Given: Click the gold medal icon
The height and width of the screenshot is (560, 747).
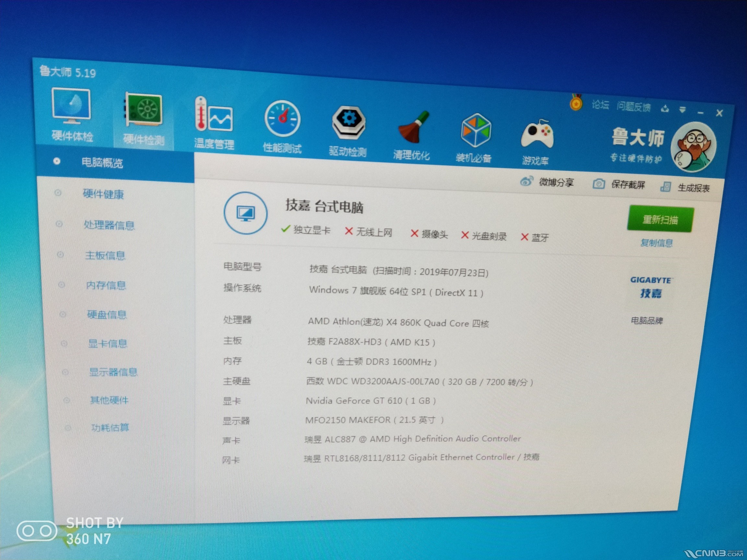Looking at the screenshot, I should pyautogui.click(x=576, y=102).
